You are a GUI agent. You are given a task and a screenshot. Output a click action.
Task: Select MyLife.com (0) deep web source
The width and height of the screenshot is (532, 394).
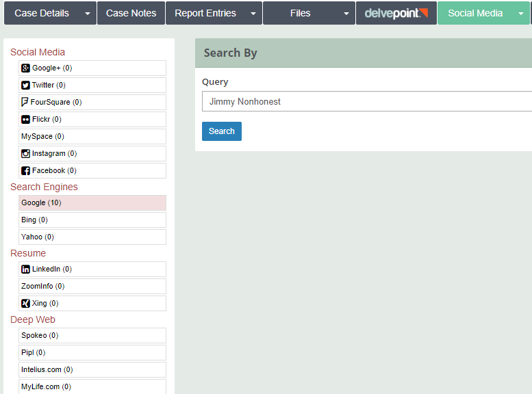92,386
